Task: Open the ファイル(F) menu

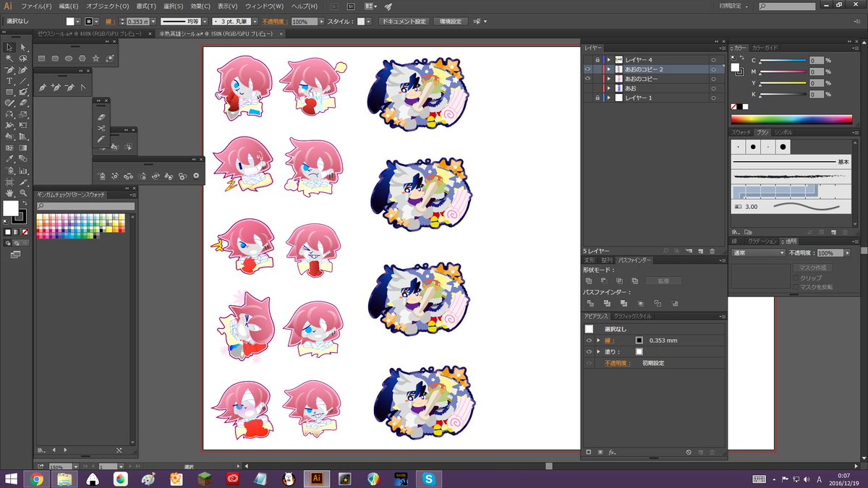Action: click(x=36, y=6)
